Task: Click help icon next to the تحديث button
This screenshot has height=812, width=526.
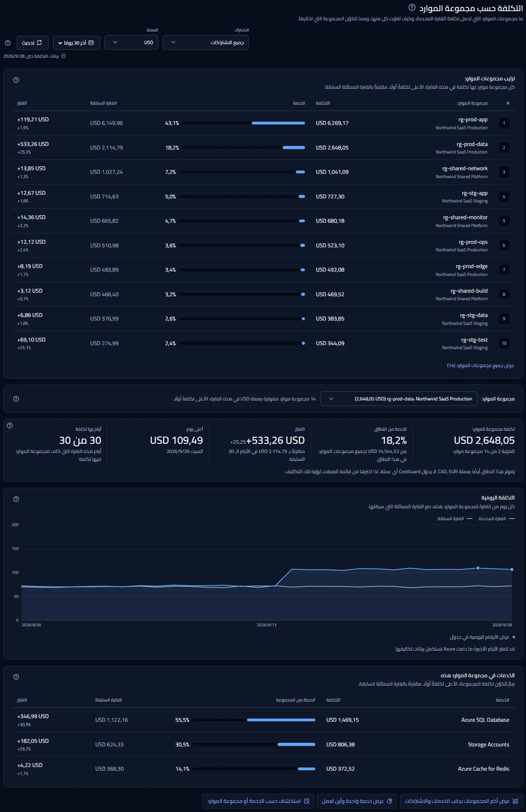Action: [x=8, y=43]
